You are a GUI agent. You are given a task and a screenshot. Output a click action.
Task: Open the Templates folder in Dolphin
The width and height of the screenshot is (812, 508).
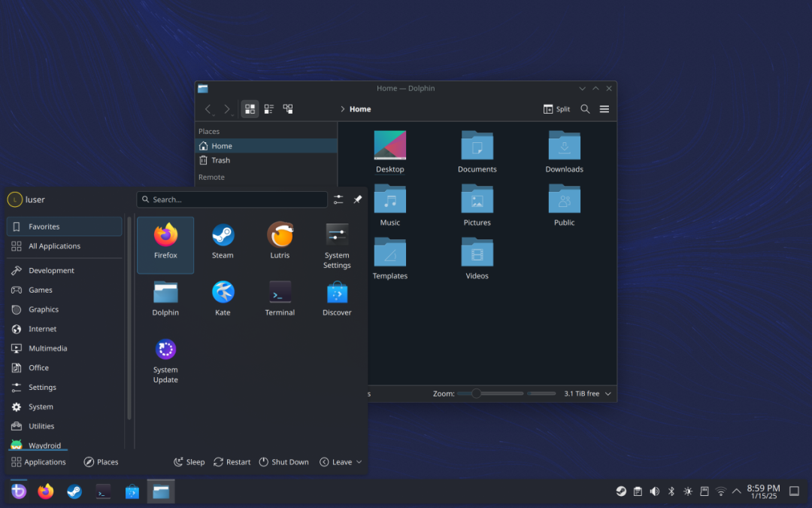(x=390, y=259)
